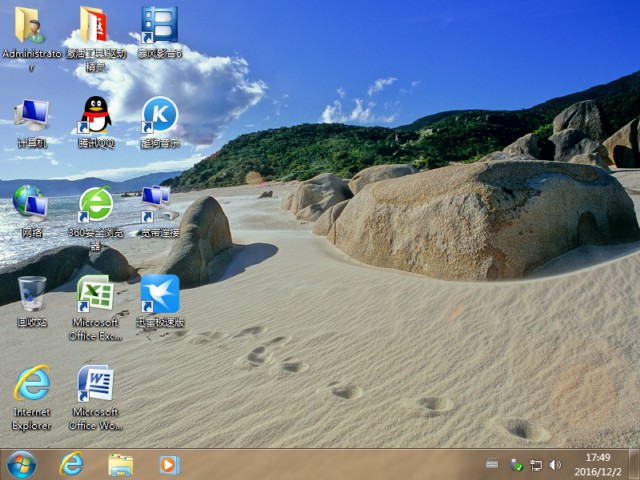Click the Recycle Bin desktop icon
640x480 pixels.
31,295
